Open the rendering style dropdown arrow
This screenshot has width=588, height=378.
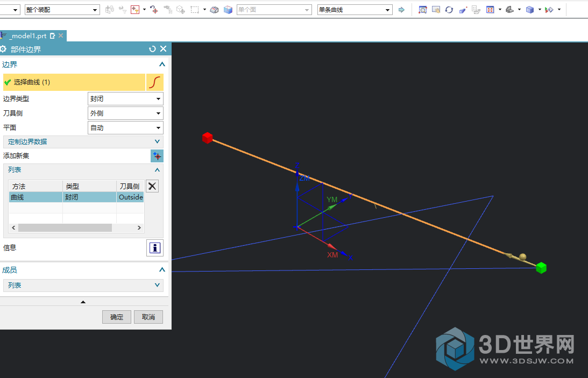(540, 10)
